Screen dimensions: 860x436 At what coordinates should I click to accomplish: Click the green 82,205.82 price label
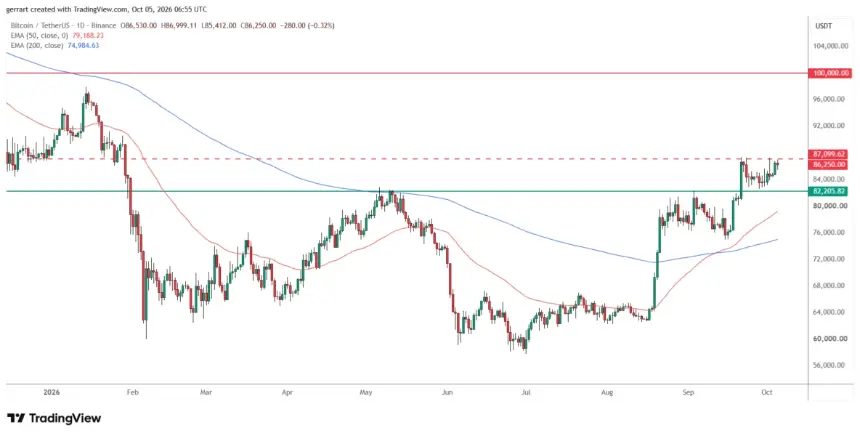point(830,191)
